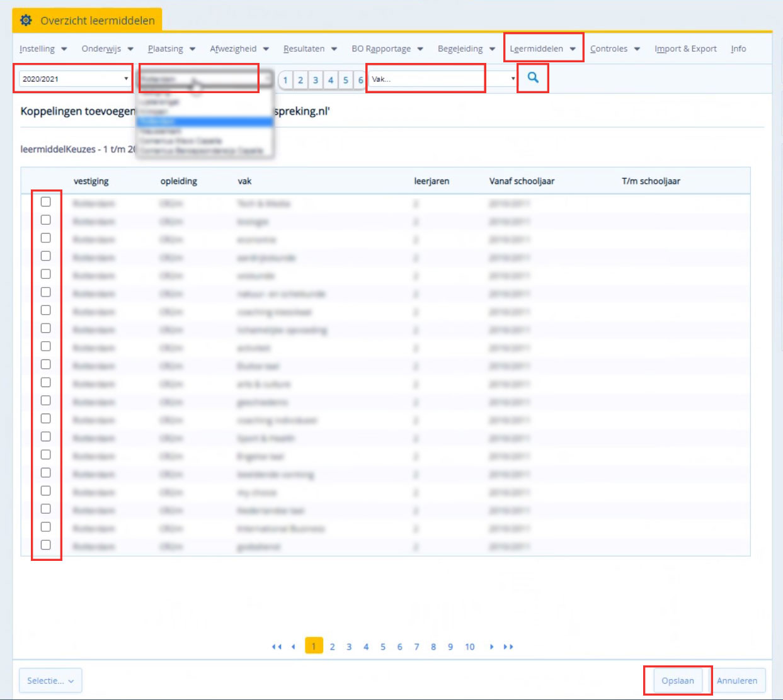Screen dimensions: 783x700
Task: Open the Selectie... dropdown
Action: 50,680
